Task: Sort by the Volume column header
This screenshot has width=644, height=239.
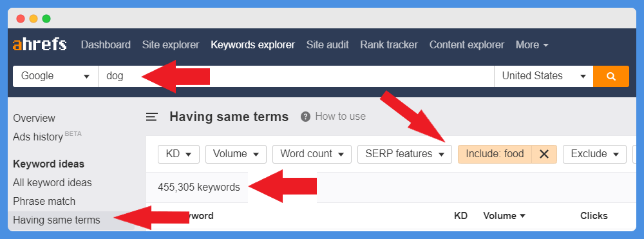Action: coord(504,216)
